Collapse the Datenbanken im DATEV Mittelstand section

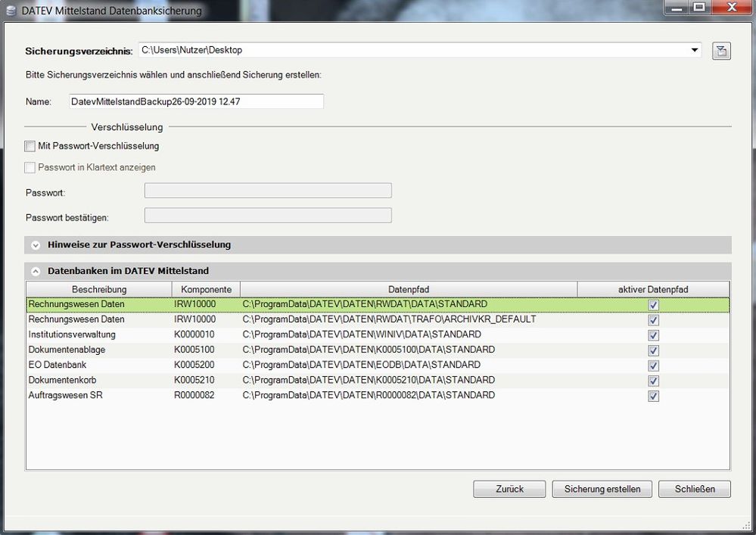(x=36, y=271)
